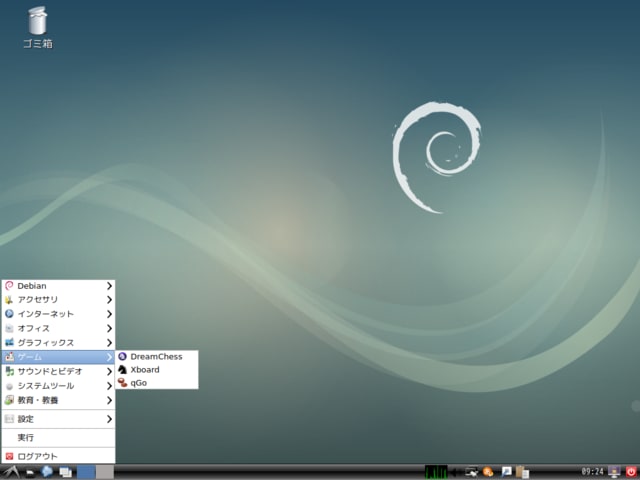Click the orange update notifier tray icon
The height and width of the screenshot is (480, 640).
488,472
